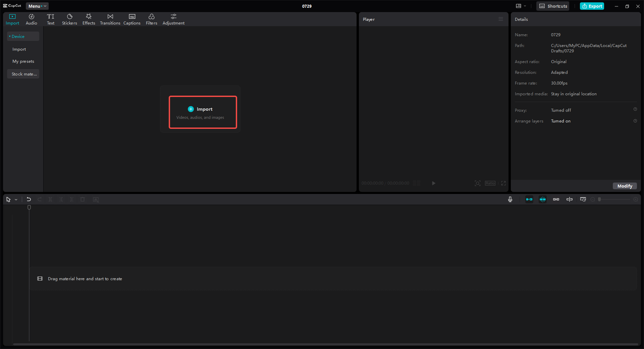The width and height of the screenshot is (644, 349).
Task: Open the Import media tab
Action: pos(13,19)
